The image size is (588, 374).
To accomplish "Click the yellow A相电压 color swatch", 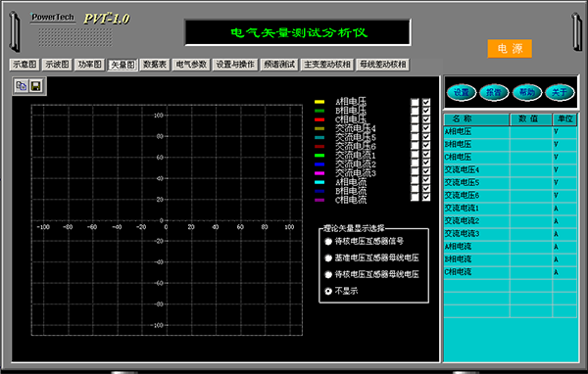I will (319, 102).
